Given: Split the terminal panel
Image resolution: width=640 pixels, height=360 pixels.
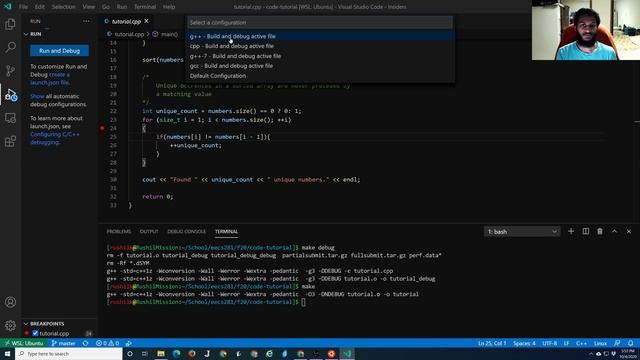Looking at the screenshot, I should pos(586,231).
